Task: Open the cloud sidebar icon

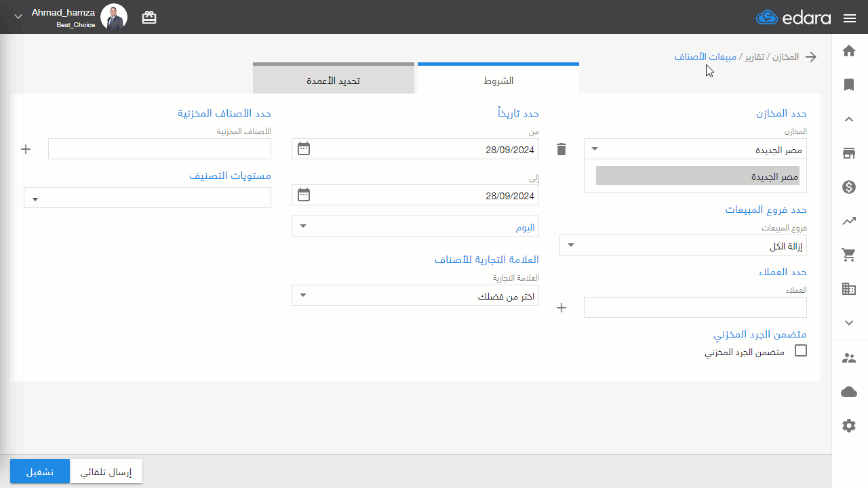Action: coord(849,392)
